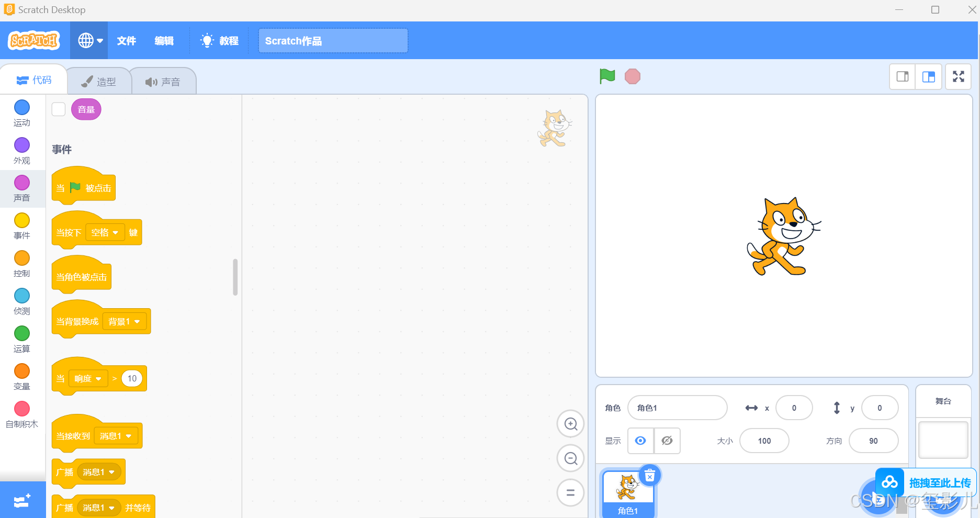Click the green flag to run project
This screenshot has width=980, height=518.
tap(607, 76)
